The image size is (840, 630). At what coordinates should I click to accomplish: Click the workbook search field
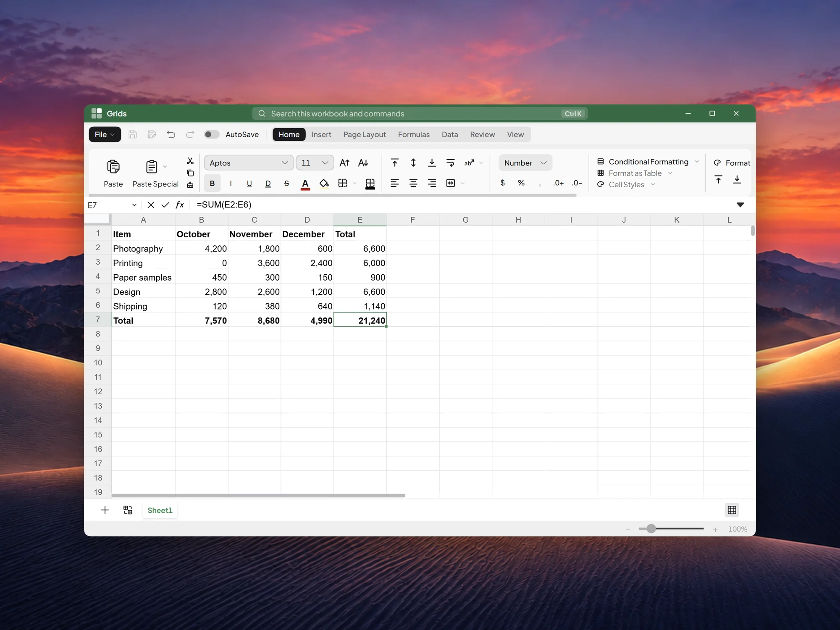[x=420, y=114]
